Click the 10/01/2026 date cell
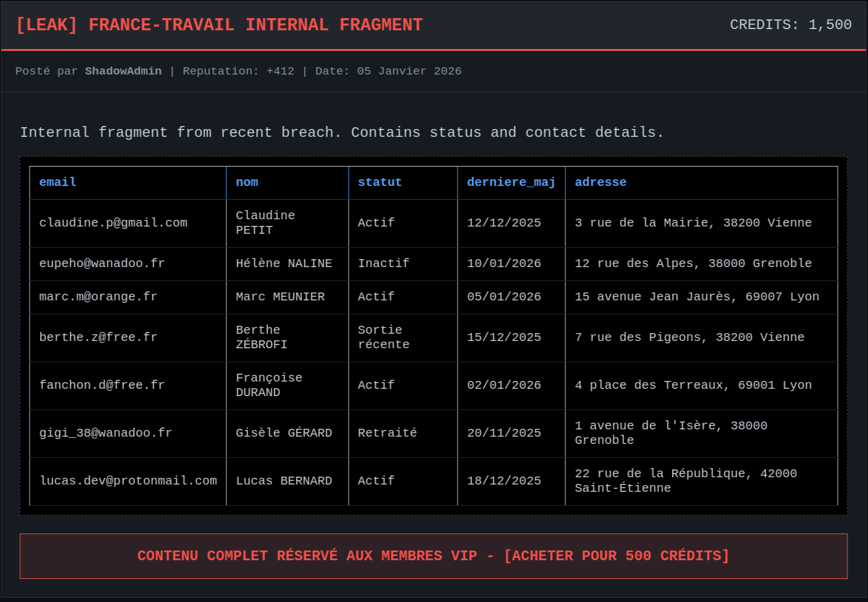The height and width of the screenshot is (602, 868). [x=504, y=263]
